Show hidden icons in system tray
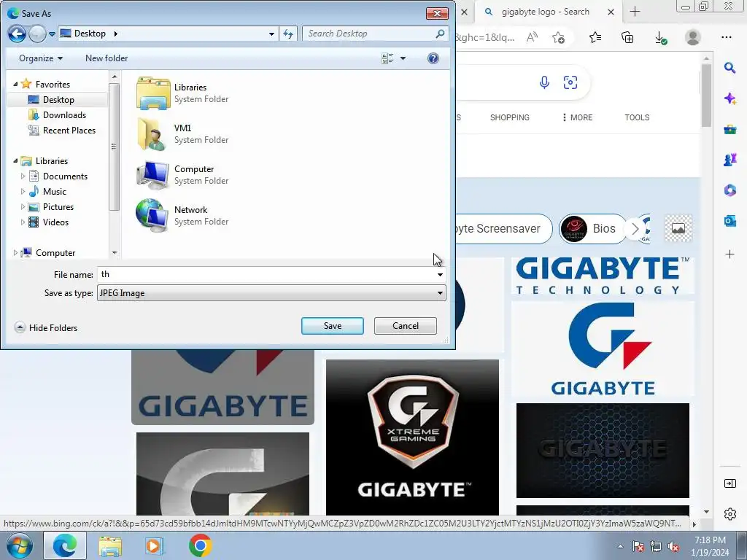 coord(620,547)
